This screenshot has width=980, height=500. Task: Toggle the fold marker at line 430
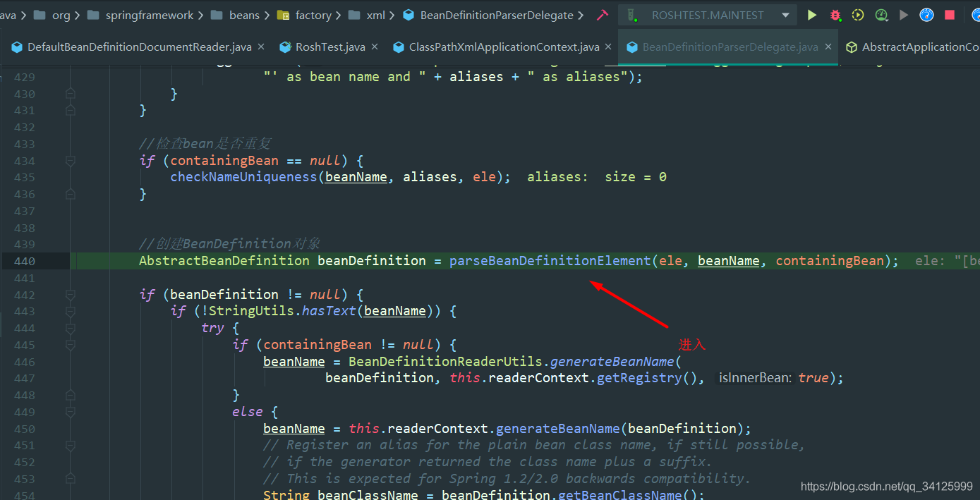pos(70,94)
